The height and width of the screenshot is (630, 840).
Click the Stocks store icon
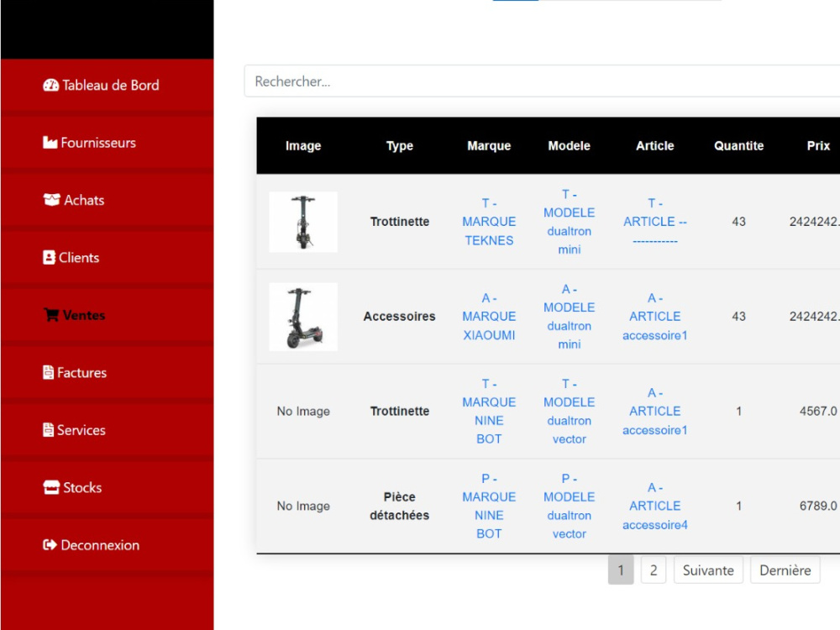(x=51, y=487)
